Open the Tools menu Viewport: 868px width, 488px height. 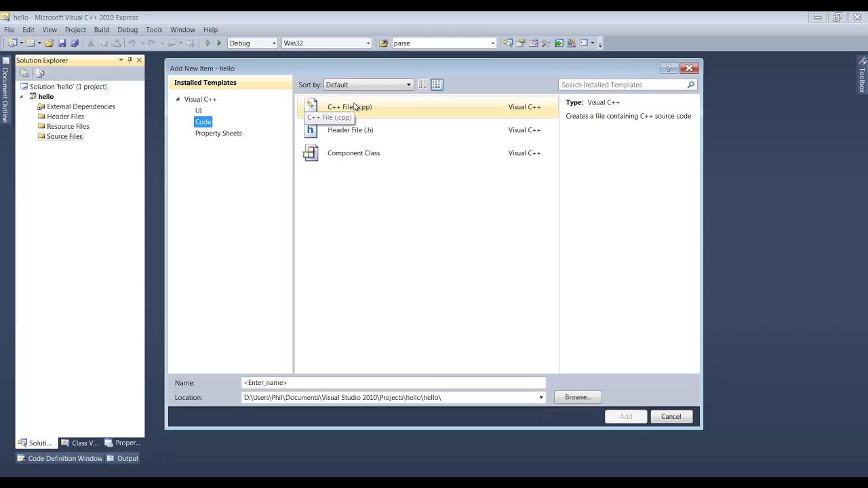154,30
